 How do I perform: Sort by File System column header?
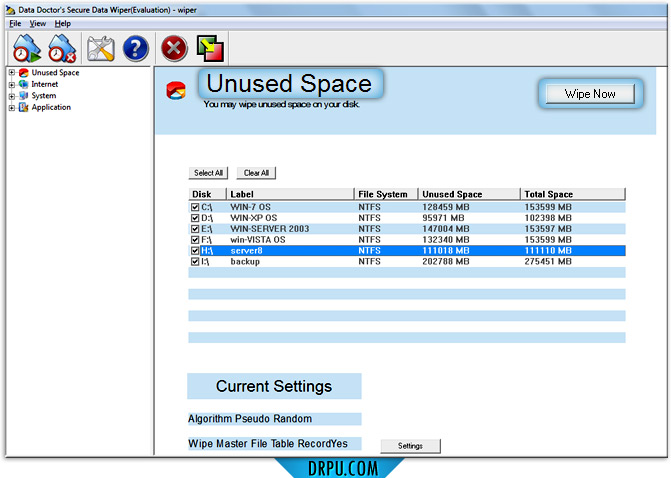[x=386, y=194]
